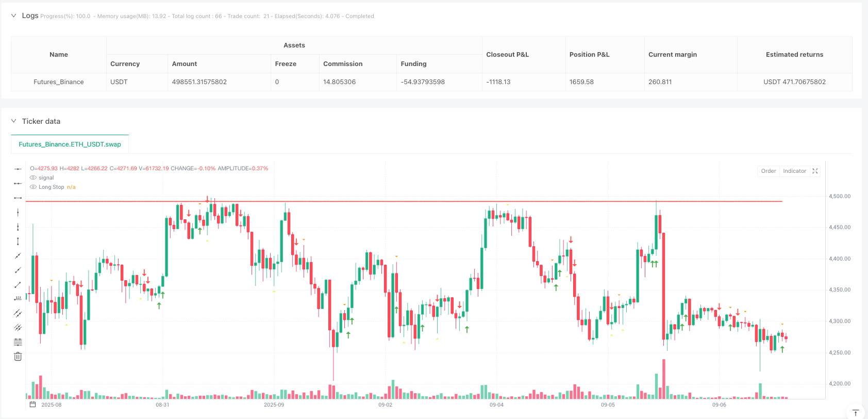The width and height of the screenshot is (868, 419).
Task: Select the horizontal segment drawing tool
Action: pyautogui.click(x=18, y=198)
